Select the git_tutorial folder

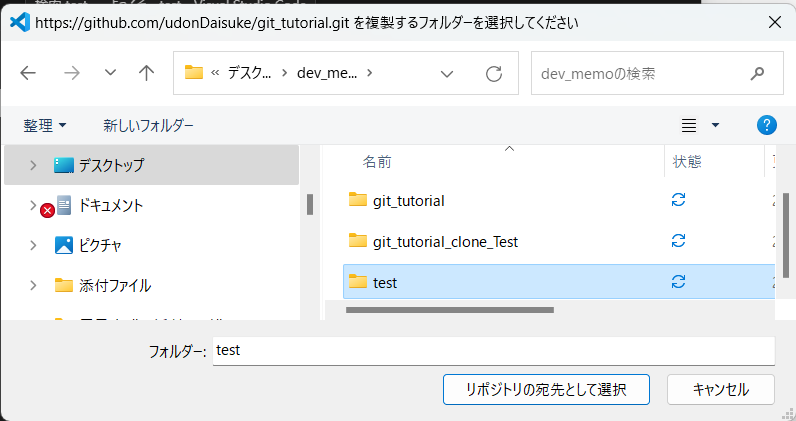pyautogui.click(x=409, y=201)
